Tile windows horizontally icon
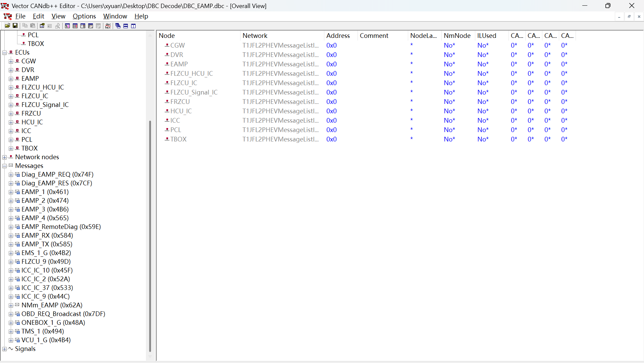The width and height of the screenshot is (644, 363). (125, 26)
